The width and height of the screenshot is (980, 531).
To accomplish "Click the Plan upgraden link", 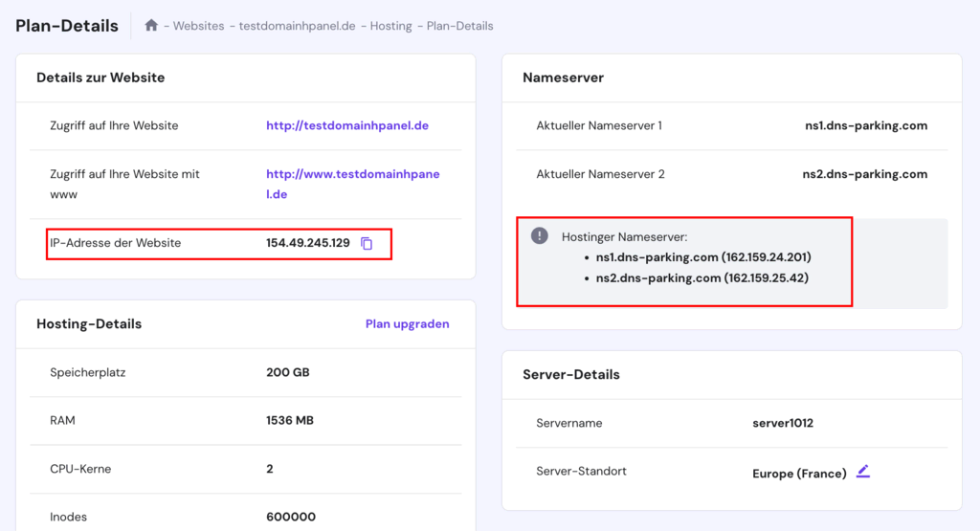I will (407, 324).
